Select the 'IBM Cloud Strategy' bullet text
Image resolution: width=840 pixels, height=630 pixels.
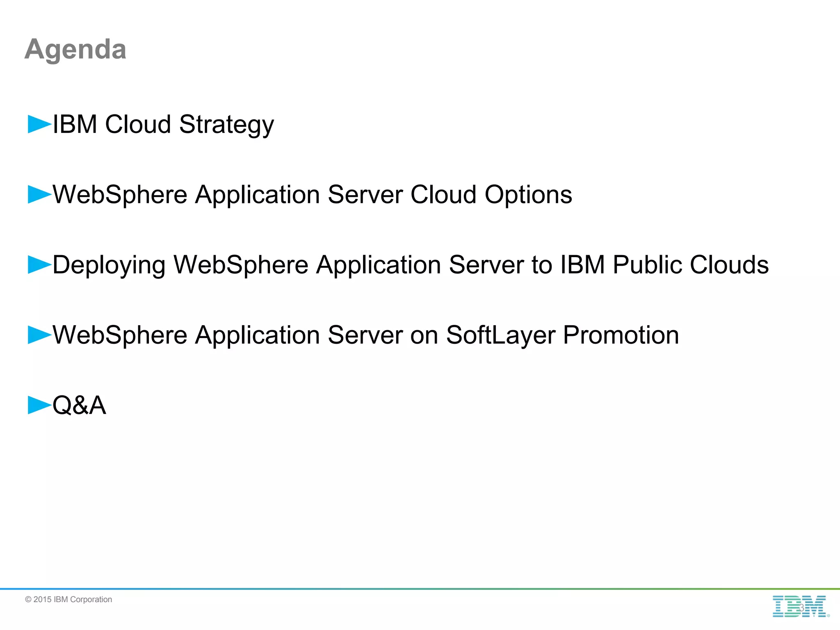coord(163,125)
